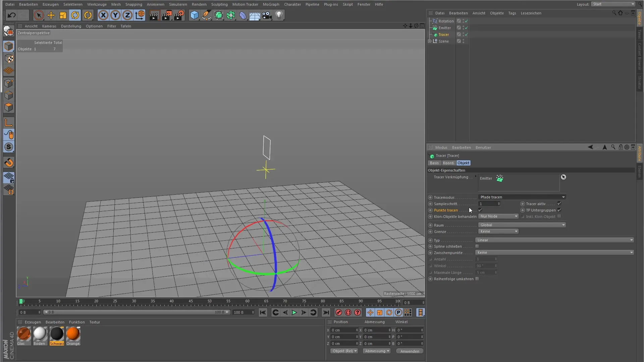Open Tracemodus dropdown Pfade tracen
Screen dimensions: 644x362
(522, 197)
